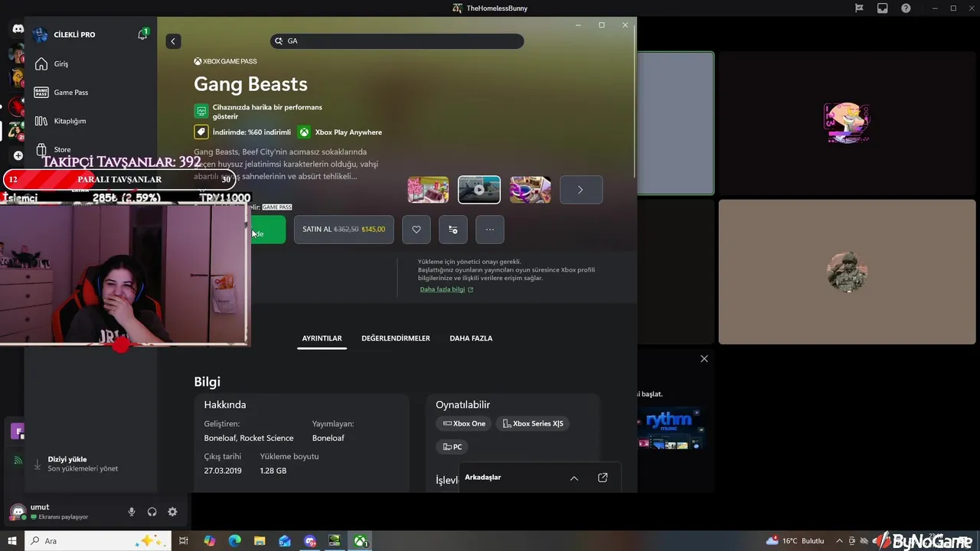Click the Windows taskbar Ara search box

tap(98, 541)
